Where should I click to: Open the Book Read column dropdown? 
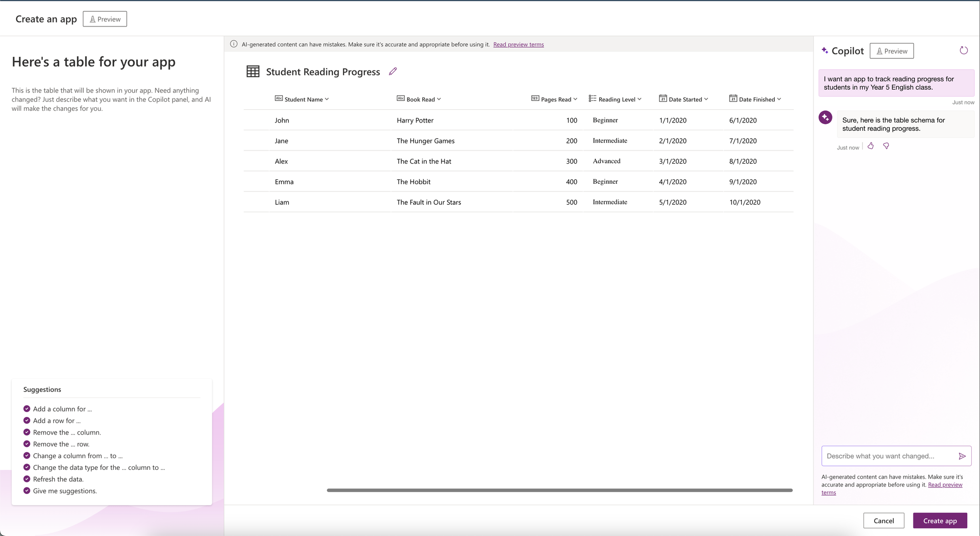pyautogui.click(x=439, y=99)
